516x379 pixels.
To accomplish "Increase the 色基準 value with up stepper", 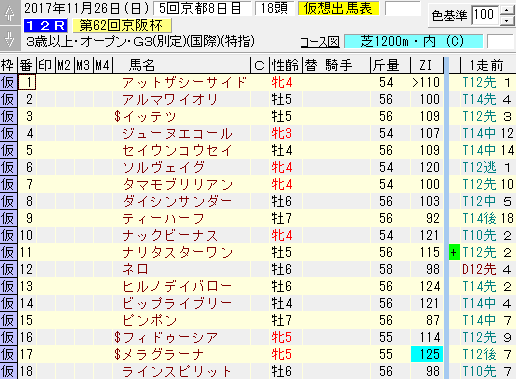I will click(x=507, y=10).
